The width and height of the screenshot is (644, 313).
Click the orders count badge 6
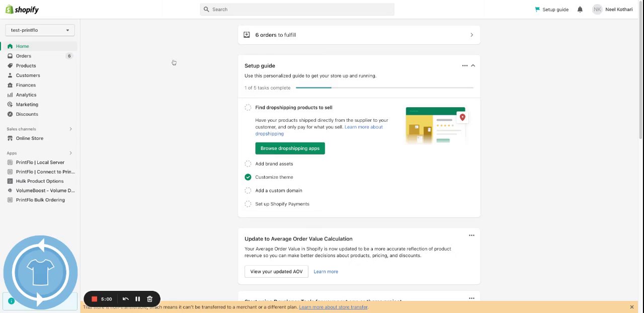tap(69, 56)
